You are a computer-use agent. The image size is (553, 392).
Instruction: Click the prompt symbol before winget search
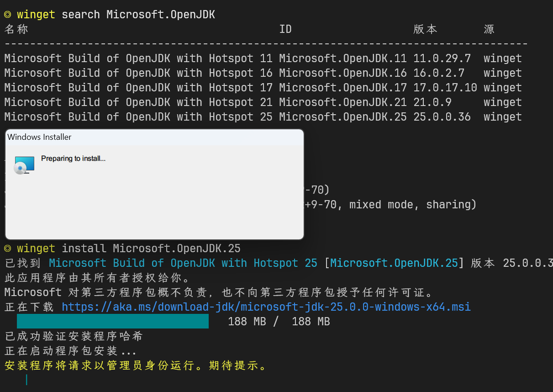(x=7, y=15)
